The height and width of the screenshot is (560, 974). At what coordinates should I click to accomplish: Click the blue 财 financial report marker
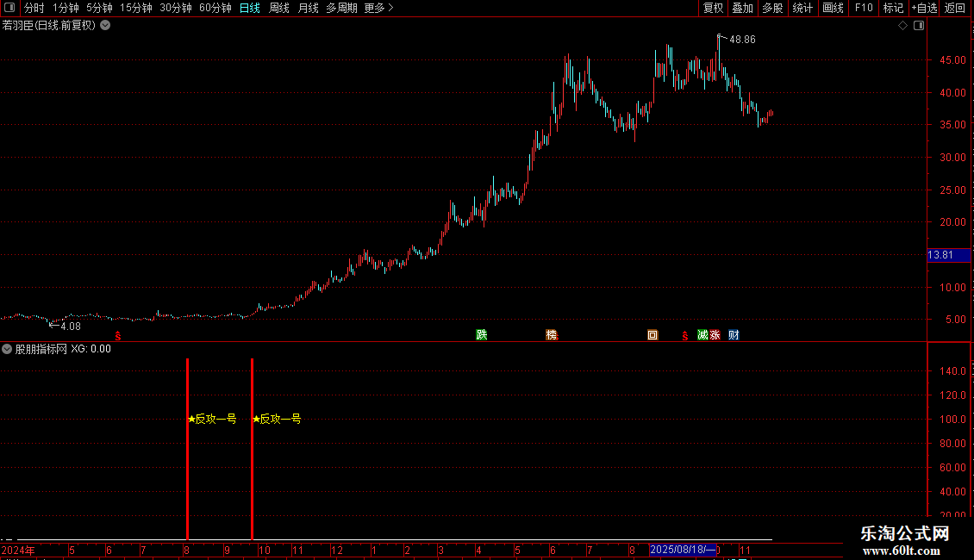(x=734, y=334)
